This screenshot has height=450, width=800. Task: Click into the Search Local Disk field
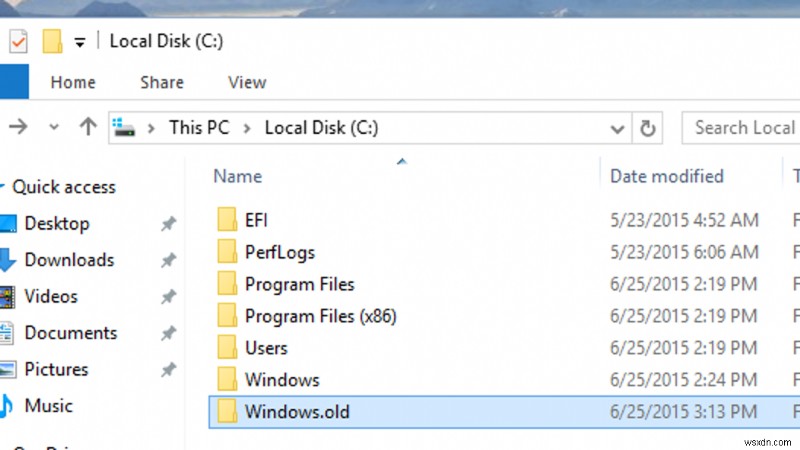pyautogui.click(x=742, y=128)
